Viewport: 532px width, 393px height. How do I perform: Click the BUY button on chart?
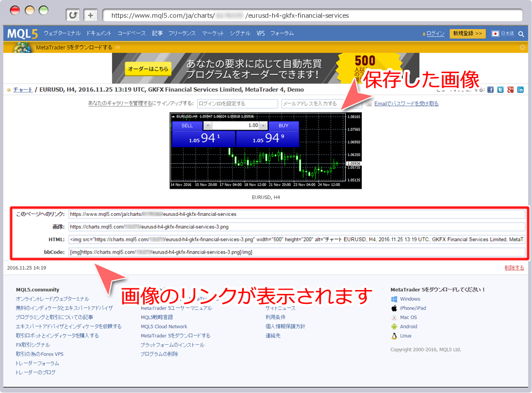click(284, 126)
